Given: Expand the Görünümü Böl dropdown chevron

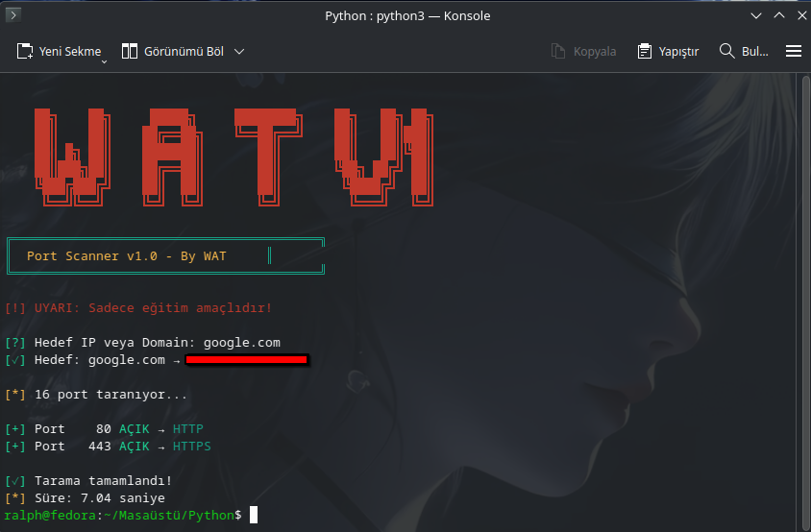Looking at the screenshot, I should tap(239, 51).
